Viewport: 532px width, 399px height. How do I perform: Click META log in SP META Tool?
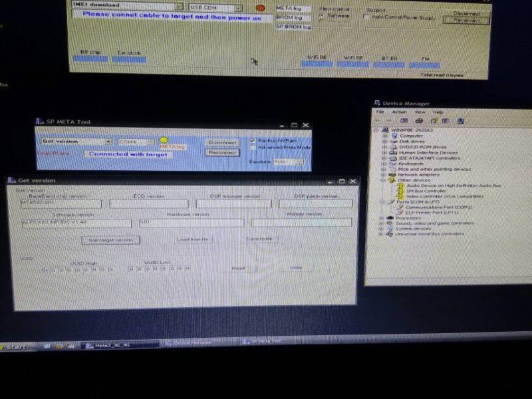[x=173, y=147]
